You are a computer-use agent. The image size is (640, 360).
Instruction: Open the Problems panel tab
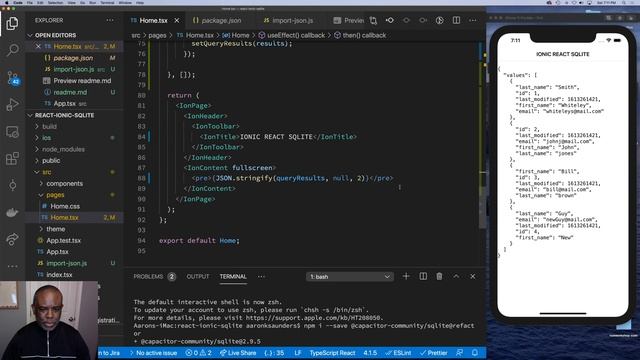154,276
